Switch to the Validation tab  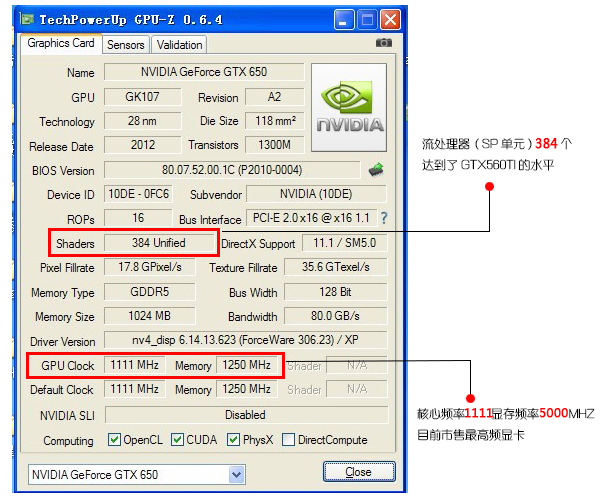179,45
